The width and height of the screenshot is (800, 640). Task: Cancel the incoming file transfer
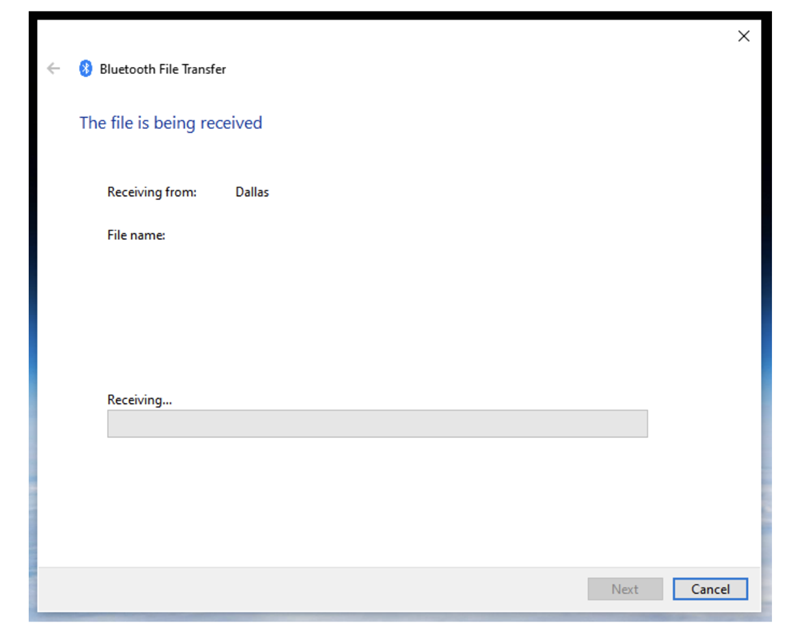710,589
